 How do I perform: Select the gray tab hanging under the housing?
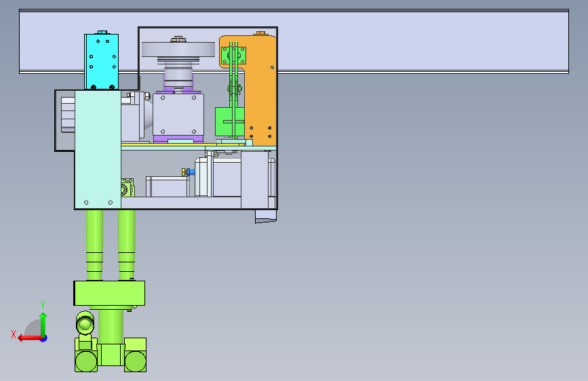coord(266,216)
